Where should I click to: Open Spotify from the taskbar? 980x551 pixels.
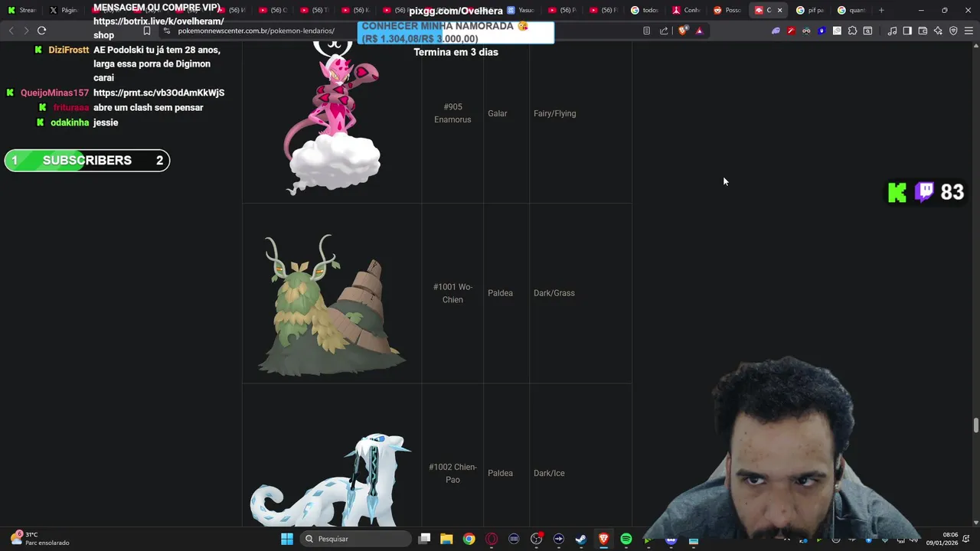[626, 539]
